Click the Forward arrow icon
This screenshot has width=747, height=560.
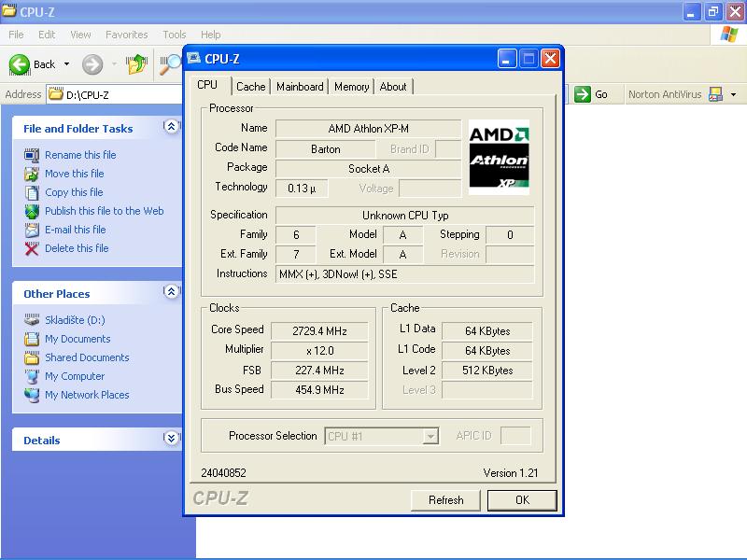point(92,64)
